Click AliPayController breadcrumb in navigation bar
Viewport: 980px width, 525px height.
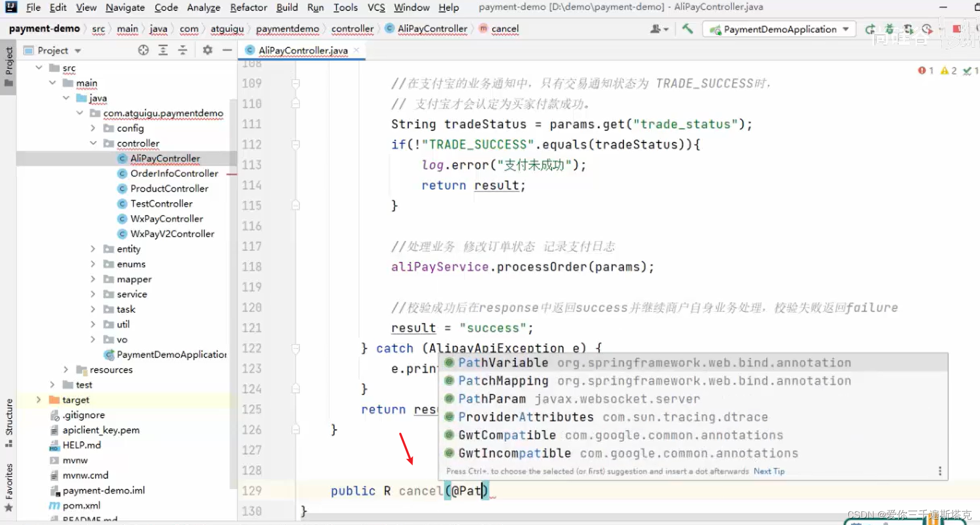[x=427, y=28]
